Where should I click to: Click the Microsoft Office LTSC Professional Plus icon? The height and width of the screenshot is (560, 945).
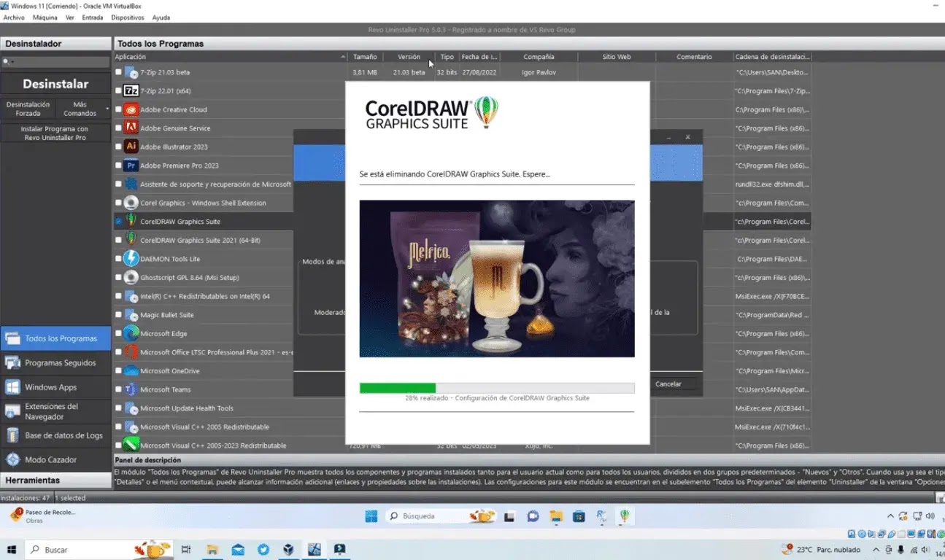point(131,352)
